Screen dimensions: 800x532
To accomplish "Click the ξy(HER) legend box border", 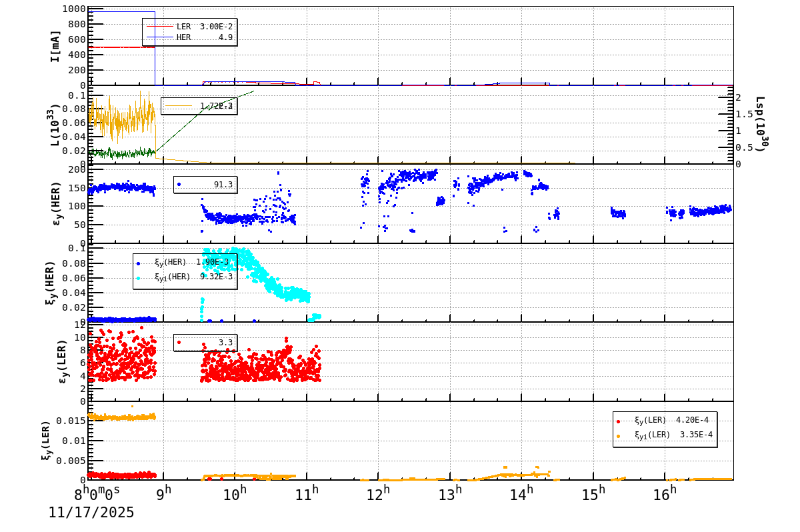I will pos(185,253).
